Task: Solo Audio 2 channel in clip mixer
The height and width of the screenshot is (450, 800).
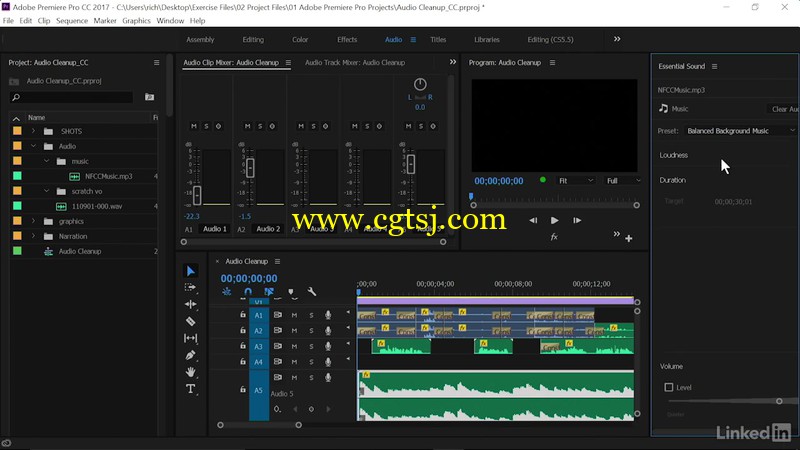Action: (x=260, y=126)
